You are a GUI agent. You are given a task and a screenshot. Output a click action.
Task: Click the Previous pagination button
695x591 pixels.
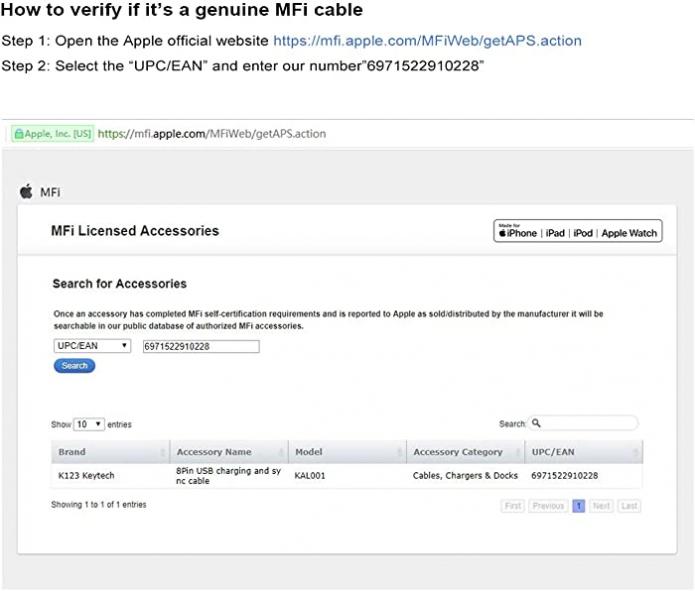(x=548, y=506)
